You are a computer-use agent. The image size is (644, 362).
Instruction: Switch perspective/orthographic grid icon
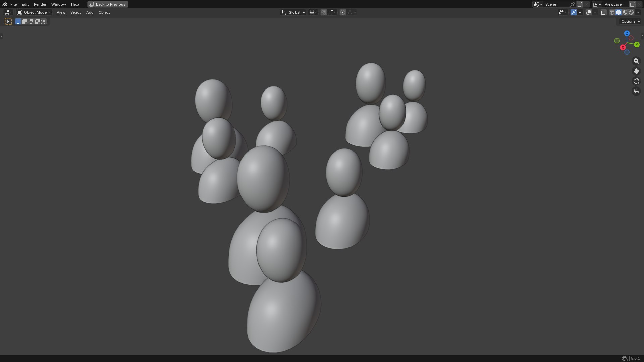[x=636, y=91]
